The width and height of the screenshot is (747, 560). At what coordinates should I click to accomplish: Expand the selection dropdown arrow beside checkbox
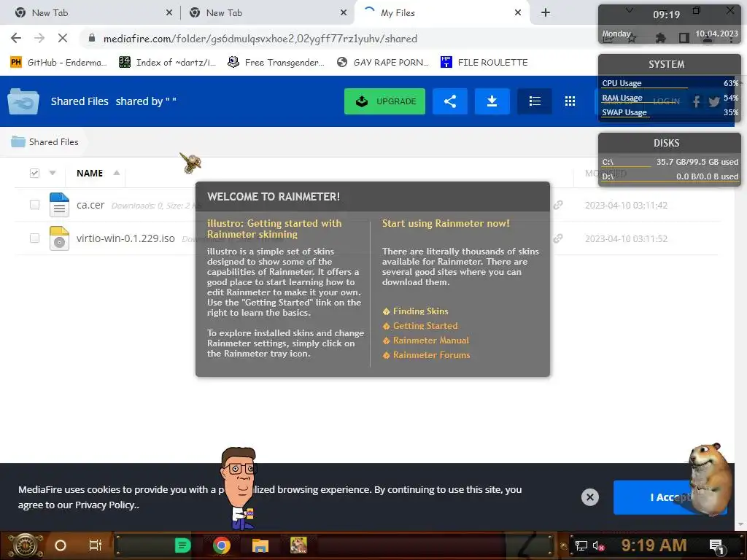(x=53, y=173)
